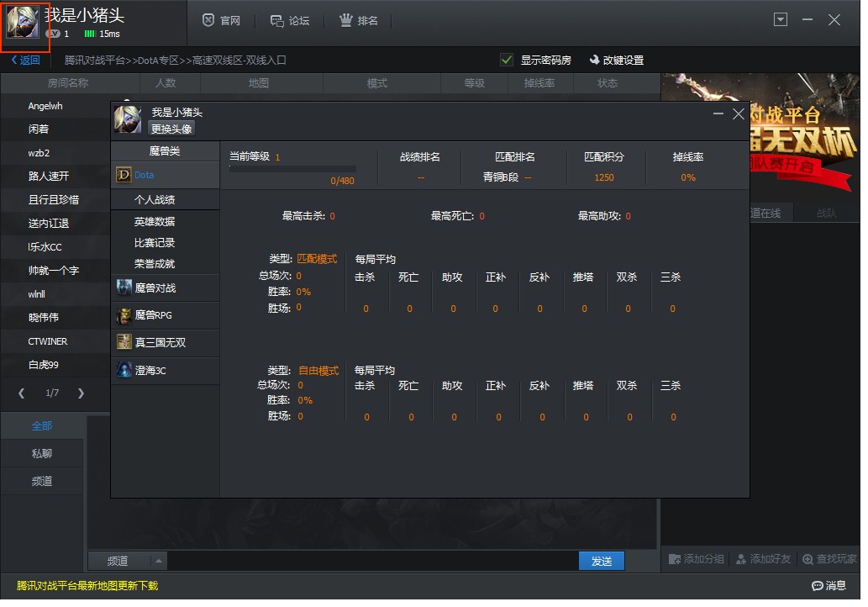This screenshot has width=868, height=607.
Task: Switch to the 频道 chat tab
Action: (x=42, y=481)
